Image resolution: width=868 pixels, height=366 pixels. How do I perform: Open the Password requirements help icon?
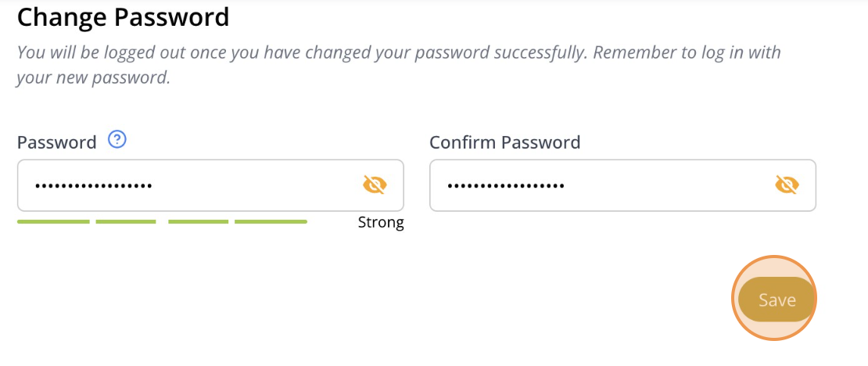(x=117, y=139)
